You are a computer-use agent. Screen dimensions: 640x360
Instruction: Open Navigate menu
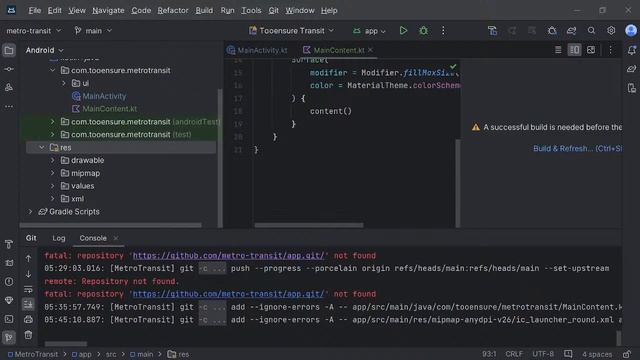108,11
